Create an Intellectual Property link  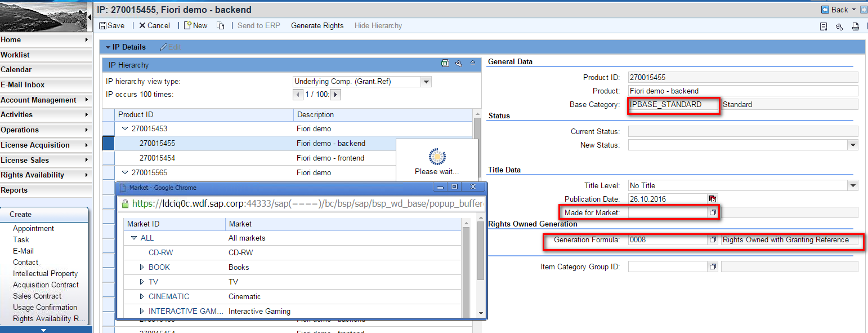coord(45,273)
